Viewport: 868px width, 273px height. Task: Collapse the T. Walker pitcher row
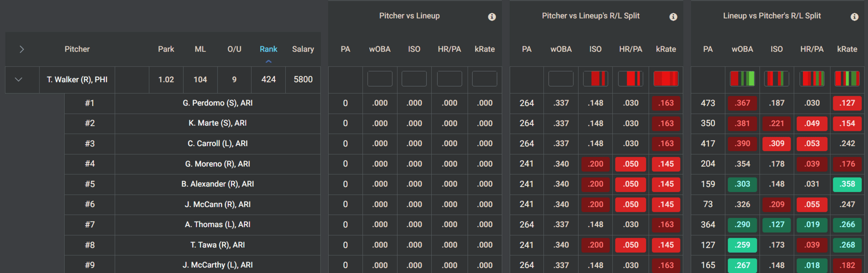point(19,79)
